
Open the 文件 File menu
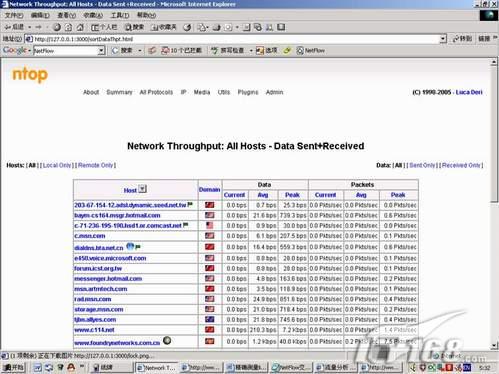(14, 15)
